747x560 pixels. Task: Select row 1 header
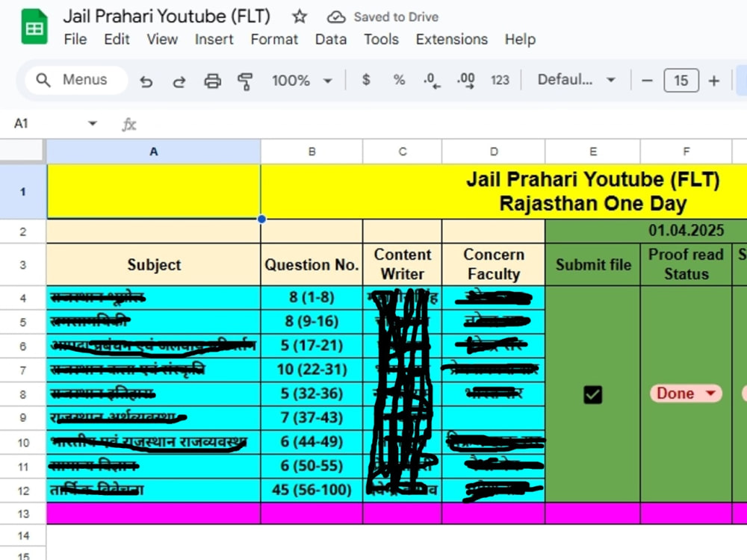pyautogui.click(x=23, y=191)
